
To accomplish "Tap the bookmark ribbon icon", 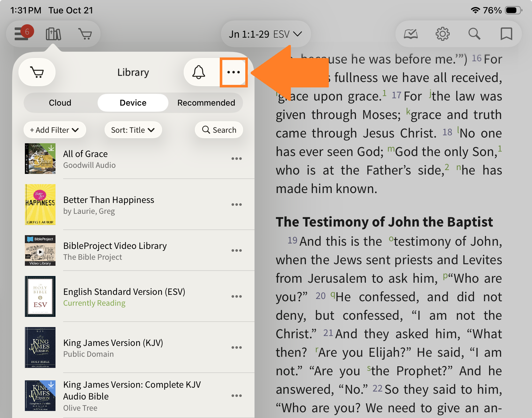I will coord(506,34).
